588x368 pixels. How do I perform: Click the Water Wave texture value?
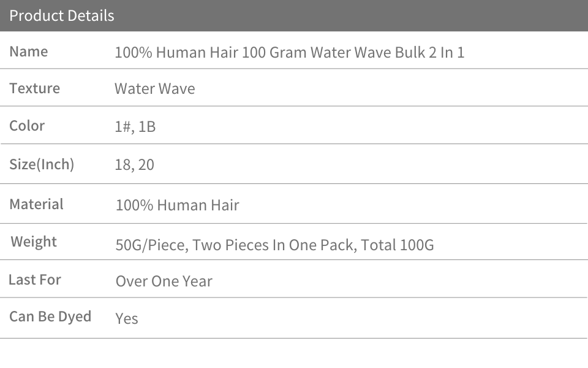[x=154, y=89]
